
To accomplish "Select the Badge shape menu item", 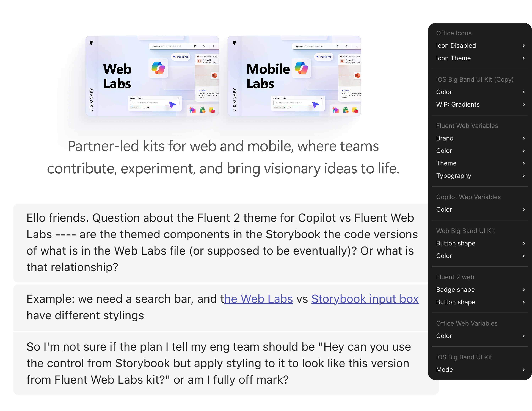I will pos(480,290).
